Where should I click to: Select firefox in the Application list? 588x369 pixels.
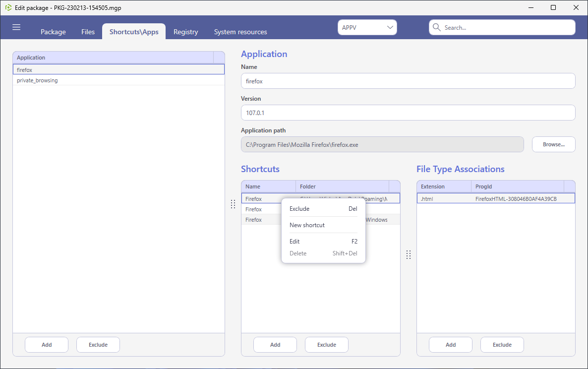coord(118,69)
